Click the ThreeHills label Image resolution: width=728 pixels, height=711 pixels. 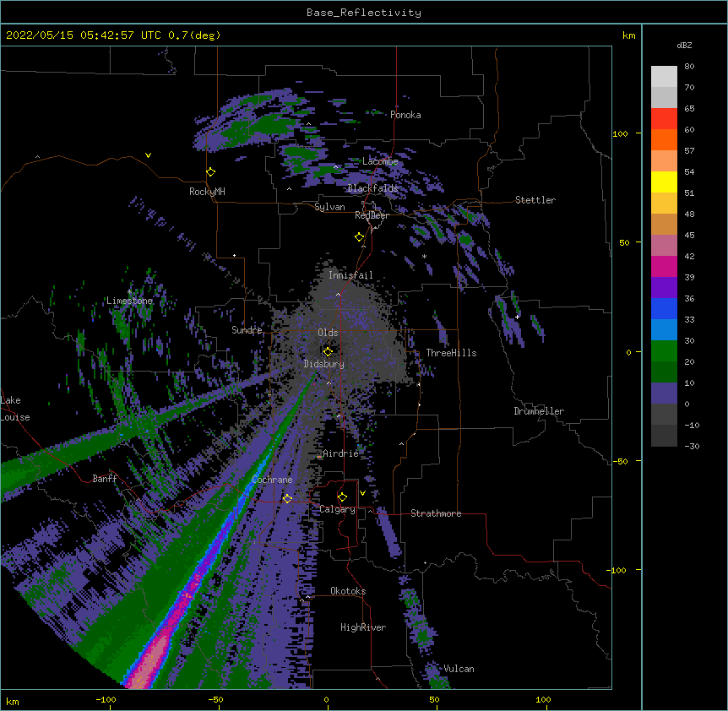451,353
